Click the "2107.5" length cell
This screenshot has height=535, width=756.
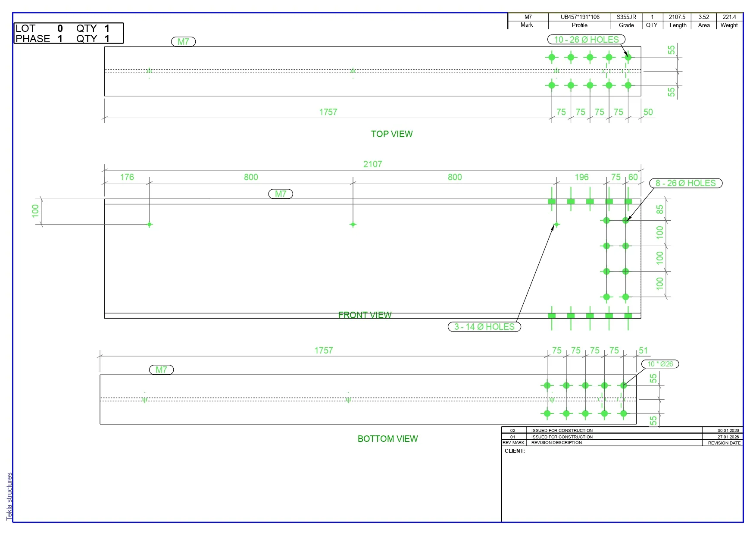pos(677,17)
